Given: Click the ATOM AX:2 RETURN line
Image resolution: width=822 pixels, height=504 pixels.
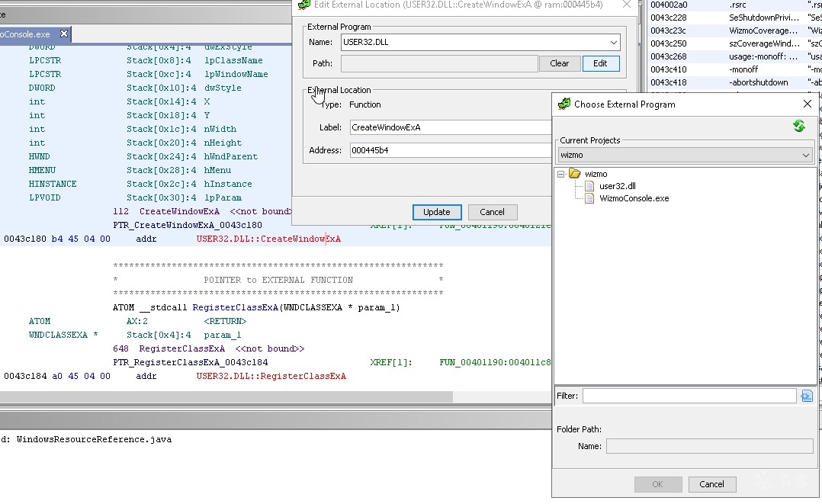Looking at the screenshot, I should coord(137,321).
